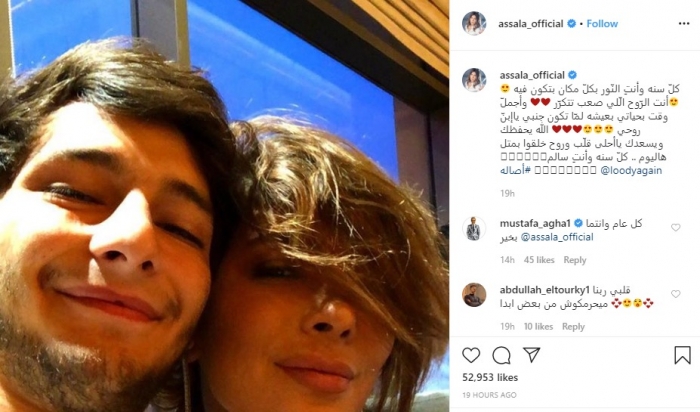Open header assala_official username link
This screenshot has width=700, height=412.
click(x=531, y=24)
